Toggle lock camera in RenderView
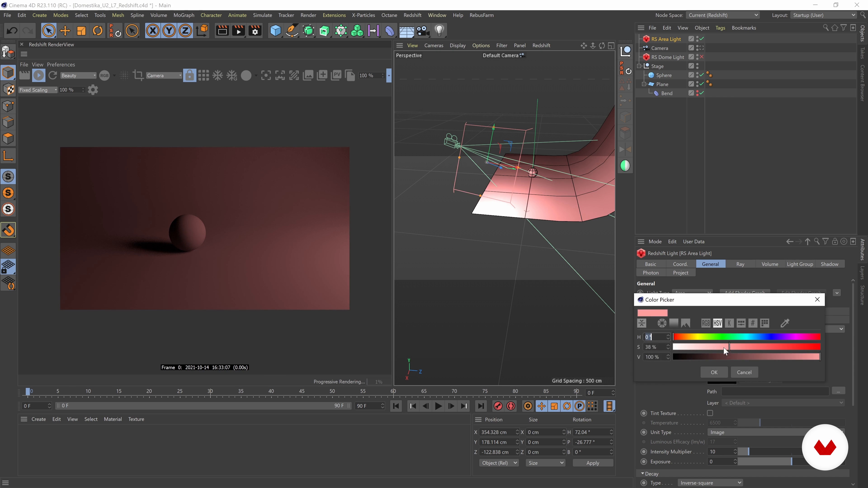This screenshot has height=488, width=868. [x=190, y=75]
